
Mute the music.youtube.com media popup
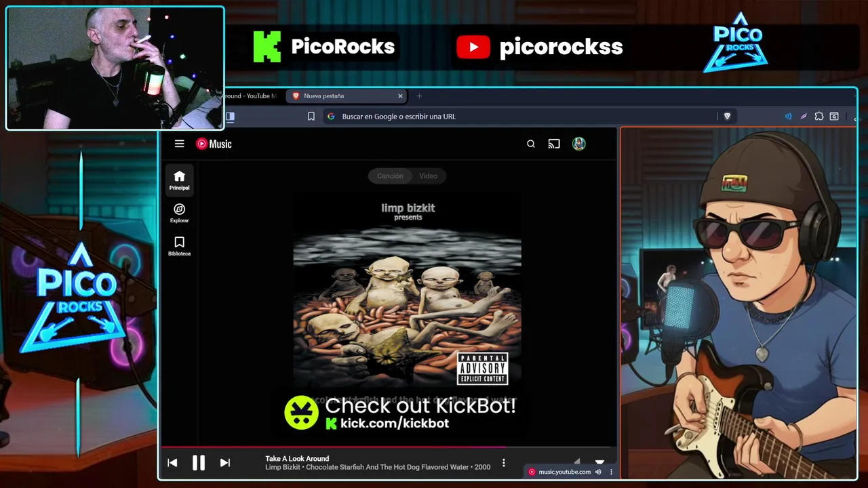598,472
